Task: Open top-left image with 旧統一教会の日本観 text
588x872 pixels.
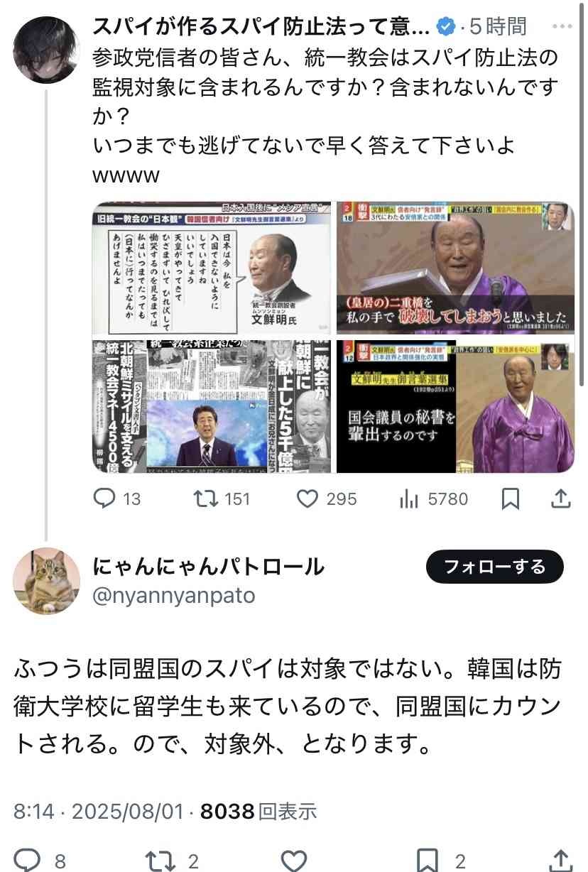Action: (x=212, y=268)
